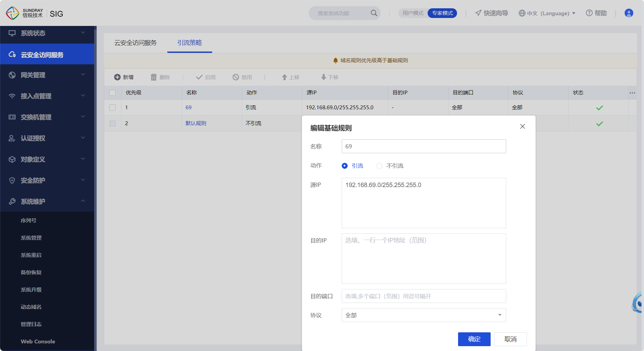The height and width of the screenshot is (351, 644).
Task: Click the 源IP text area
Action: [424, 203]
